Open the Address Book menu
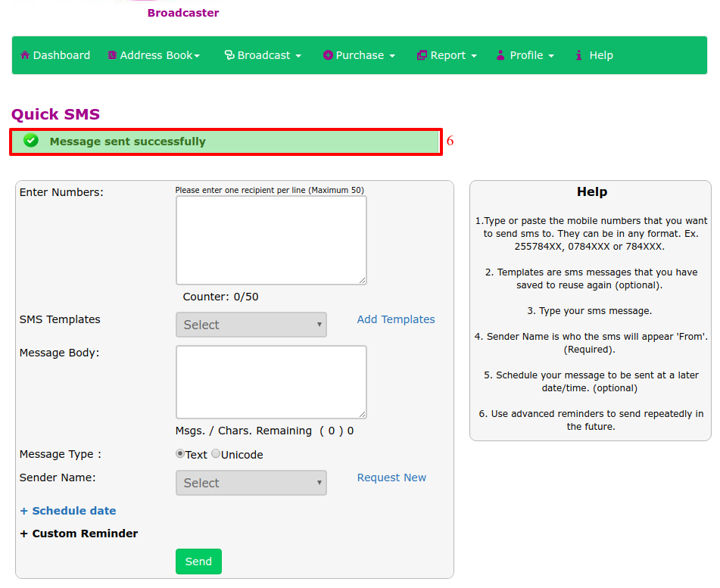This screenshot has width=720, height=588. point(154,55)
